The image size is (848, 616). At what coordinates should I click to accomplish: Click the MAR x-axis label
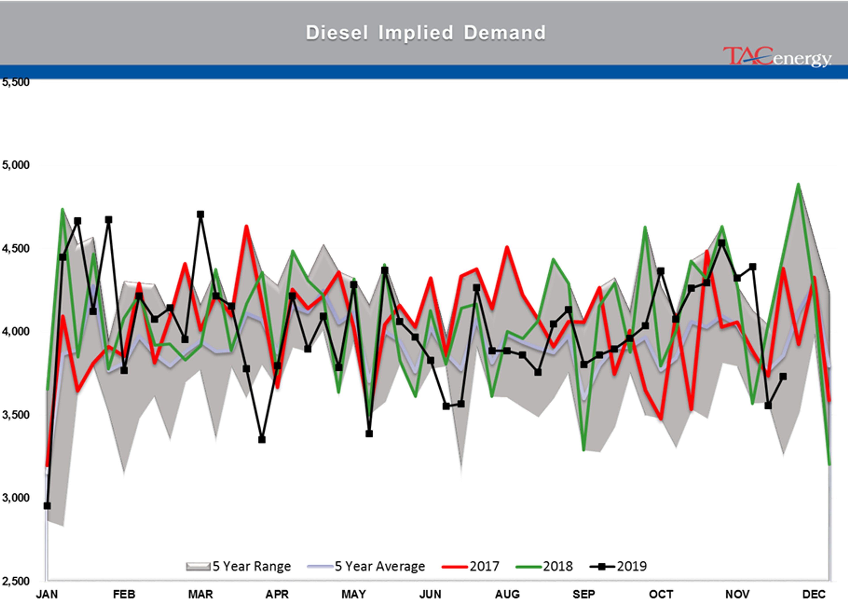[201, 594]
